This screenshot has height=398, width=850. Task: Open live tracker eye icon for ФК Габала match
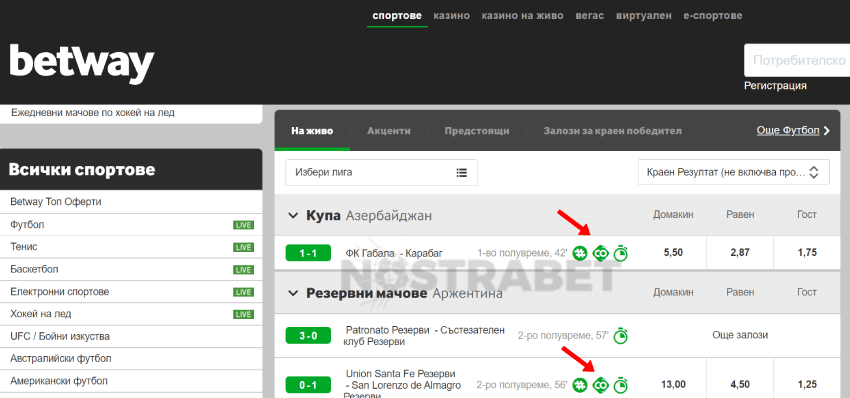pyautogui.click(x=601, y=253)
